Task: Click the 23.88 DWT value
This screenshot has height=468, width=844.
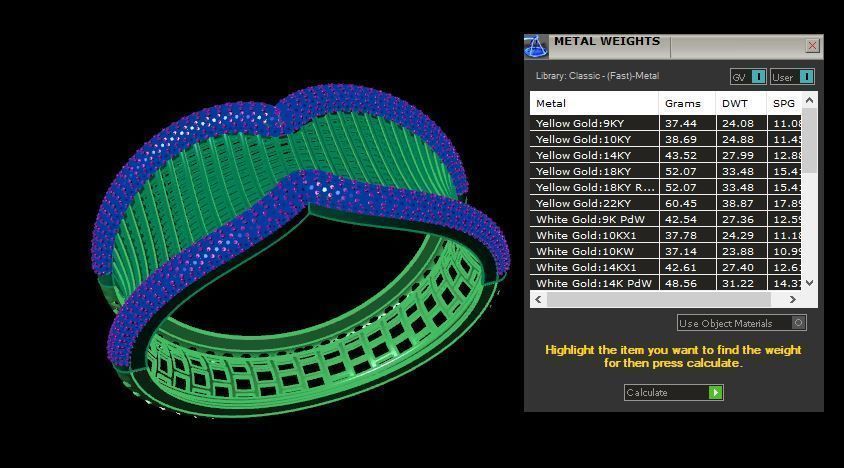Action: [738, 251]
